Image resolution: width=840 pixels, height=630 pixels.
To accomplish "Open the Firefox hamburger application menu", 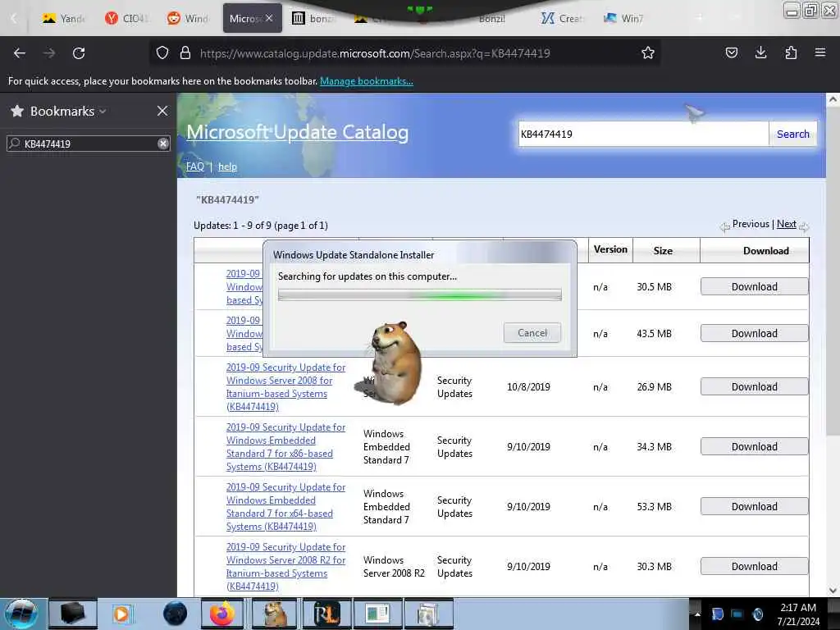I will [819, 52].
